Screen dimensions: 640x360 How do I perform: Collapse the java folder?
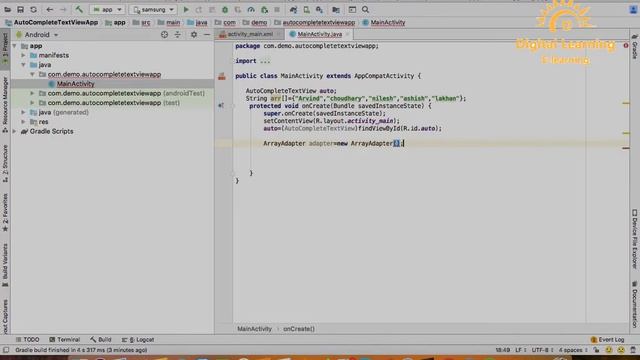(x=24, y=65)
